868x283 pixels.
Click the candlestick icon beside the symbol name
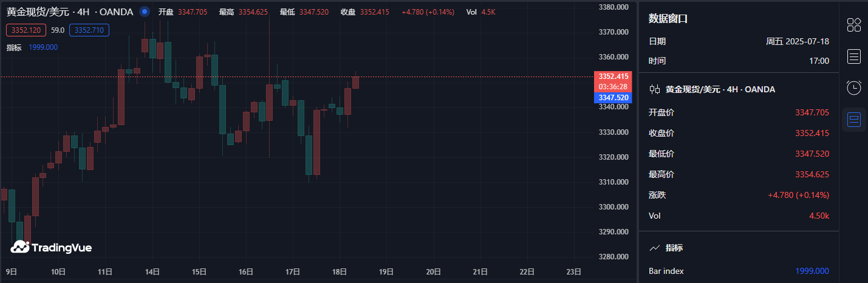(655, 89)
